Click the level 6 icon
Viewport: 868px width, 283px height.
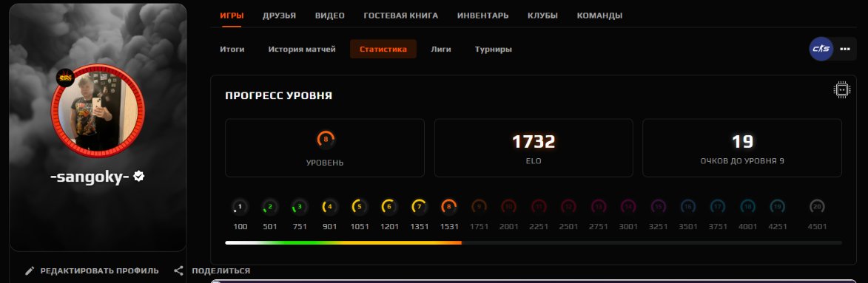coord(390,208)
